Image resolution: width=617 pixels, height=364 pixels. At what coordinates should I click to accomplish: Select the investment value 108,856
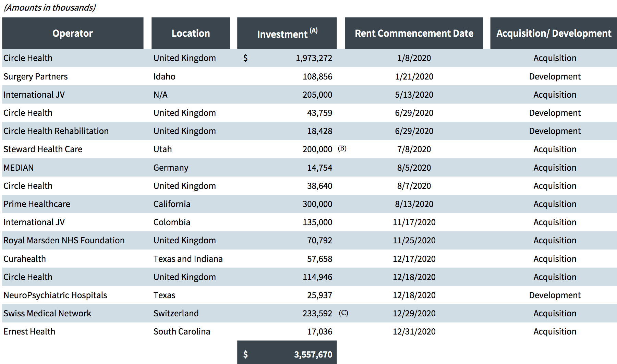coord(317,76)
